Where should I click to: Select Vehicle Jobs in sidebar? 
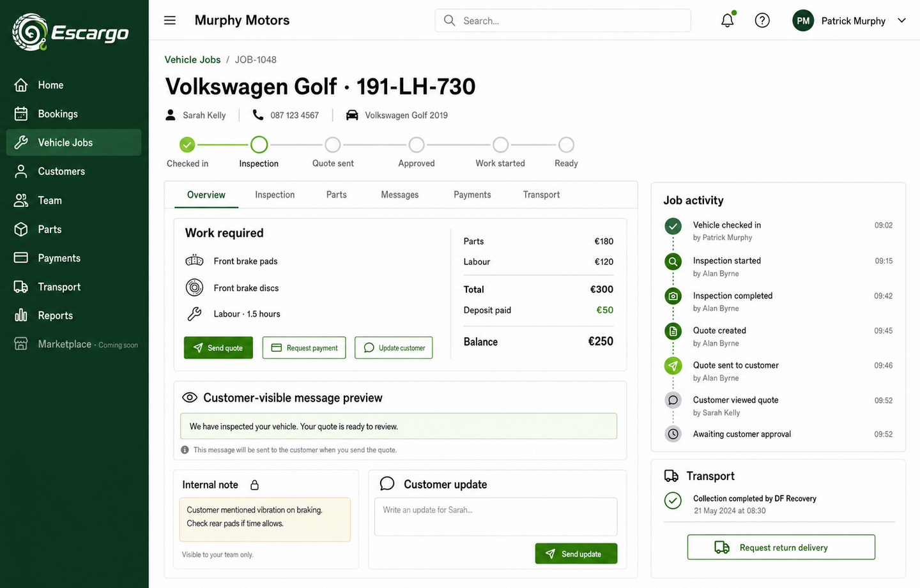pos(73,142)
